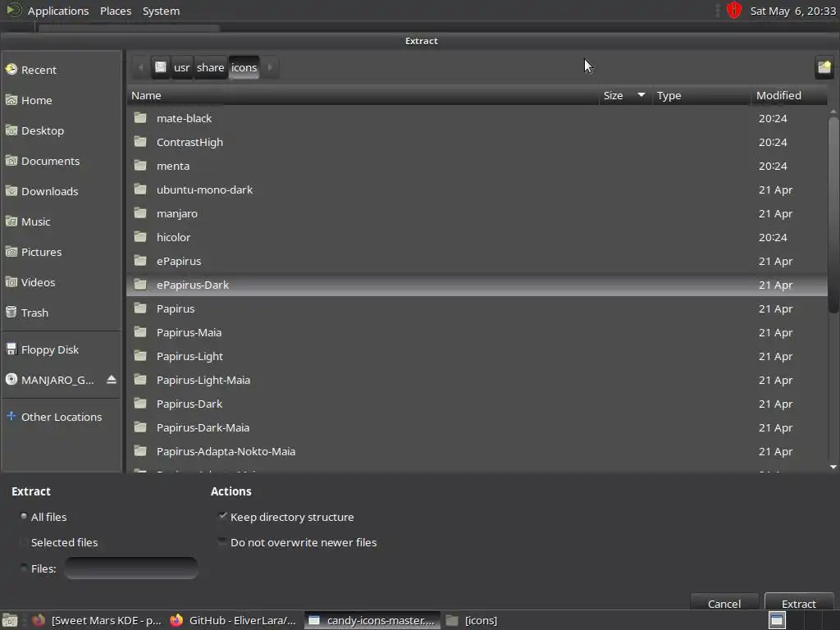Click the file list vertical scrollbar
Screen dimensions: 840x630
click(833, 214)
